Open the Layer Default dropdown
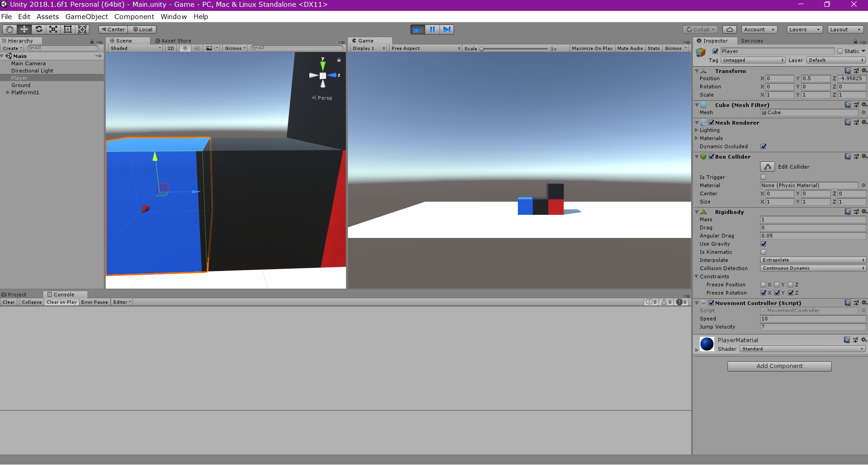The image size is (868, 465). pos(836,60)
